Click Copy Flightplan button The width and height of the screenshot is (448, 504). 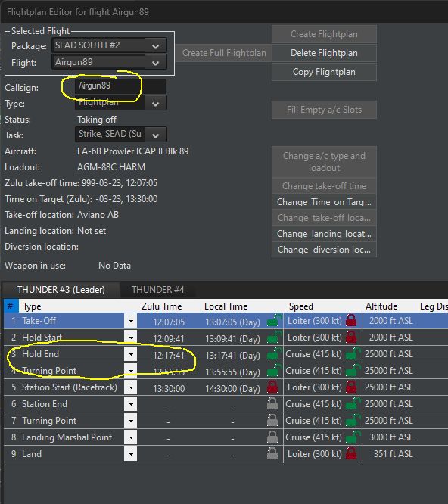coord(324,72)
